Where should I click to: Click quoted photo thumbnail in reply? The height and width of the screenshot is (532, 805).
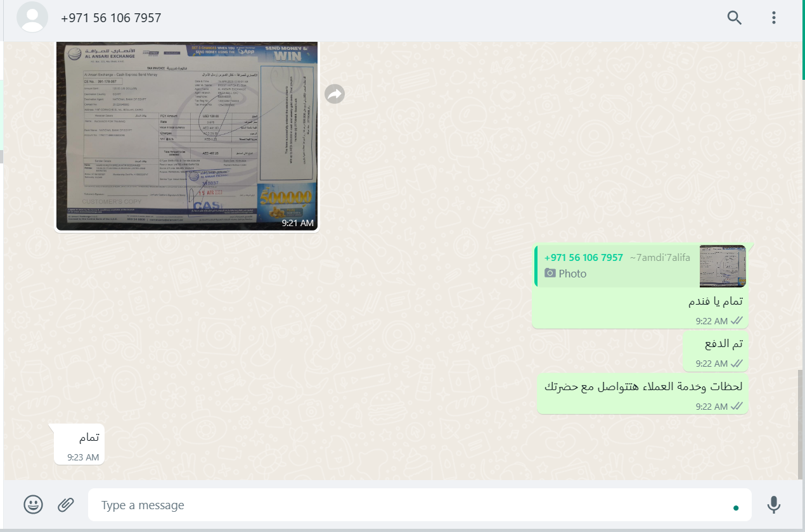click(x=723, y=266)
